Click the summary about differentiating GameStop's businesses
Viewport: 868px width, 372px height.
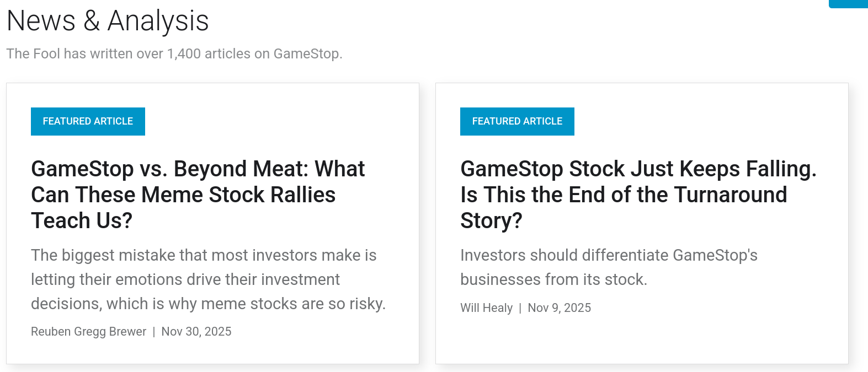coord(609,267)
